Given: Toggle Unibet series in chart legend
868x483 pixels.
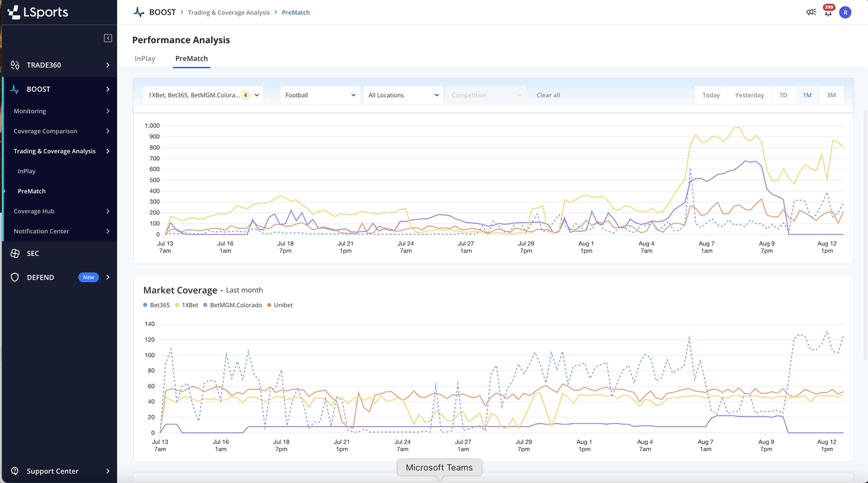Looking at the screenshot, I should click(x=280, y=305).
